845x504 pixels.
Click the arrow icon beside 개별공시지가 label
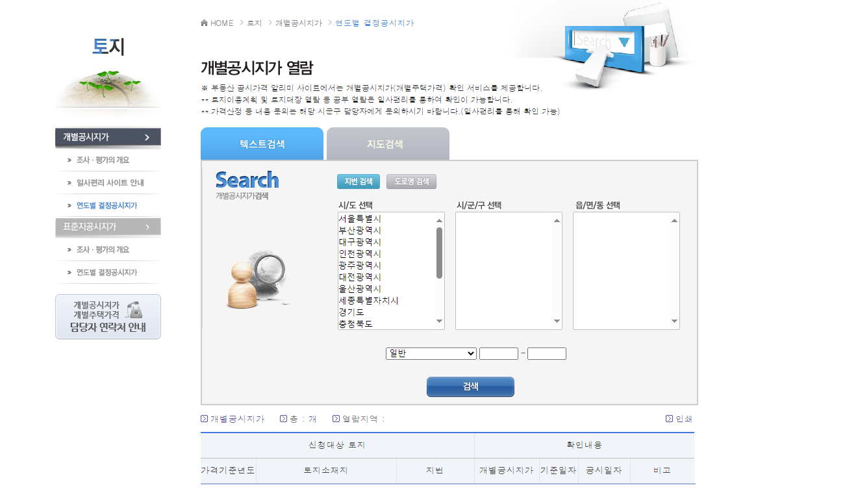[203, 419]
